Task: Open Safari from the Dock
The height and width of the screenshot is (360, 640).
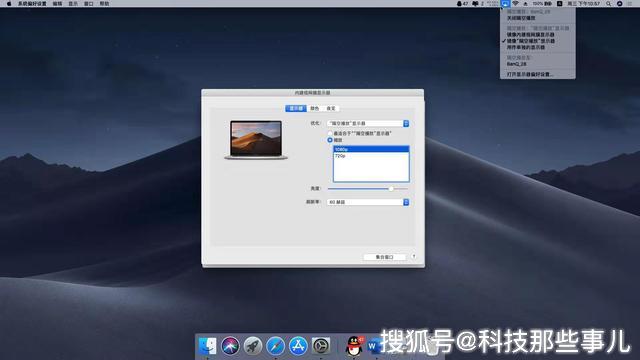Action: point(276,346)
